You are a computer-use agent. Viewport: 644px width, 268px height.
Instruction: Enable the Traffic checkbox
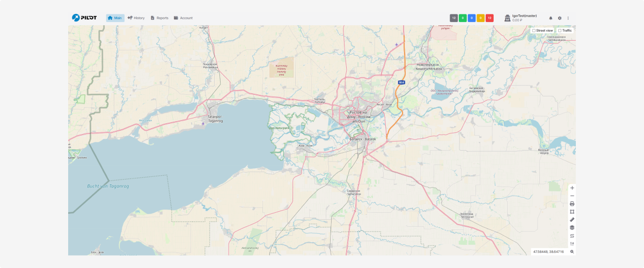pyautogui.click(x=560, y=31)
